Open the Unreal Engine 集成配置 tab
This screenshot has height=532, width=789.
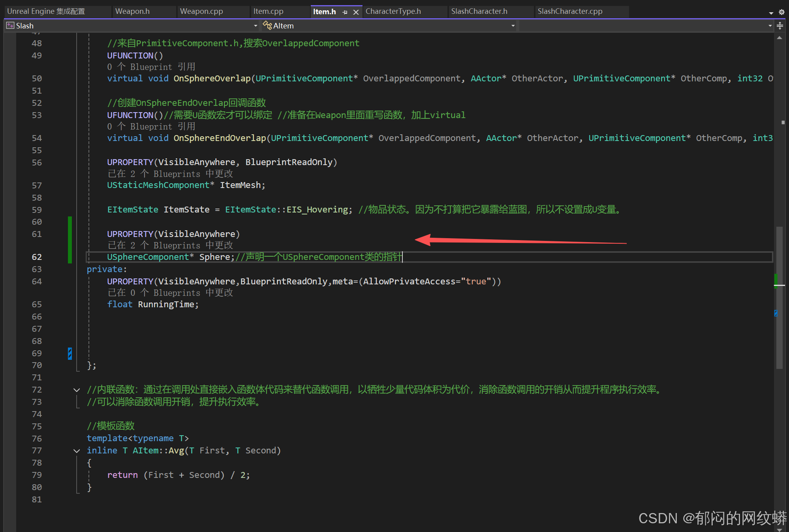pos(46,11)
